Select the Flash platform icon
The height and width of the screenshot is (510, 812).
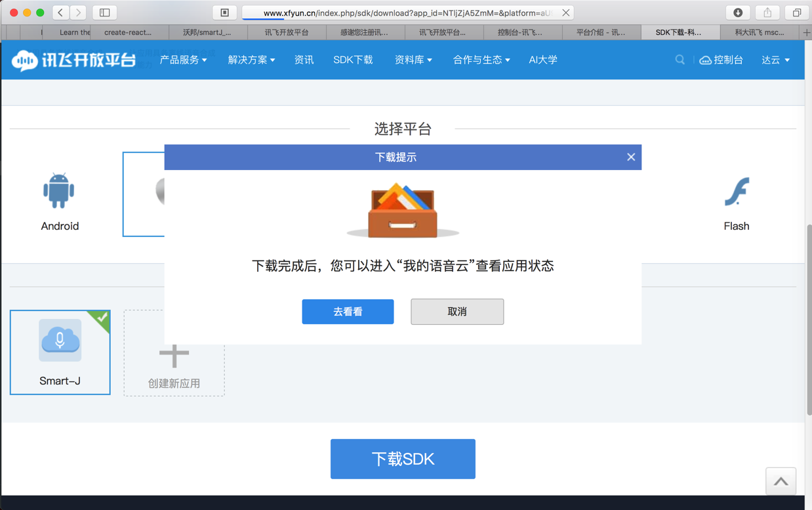(x=737, y=192)
